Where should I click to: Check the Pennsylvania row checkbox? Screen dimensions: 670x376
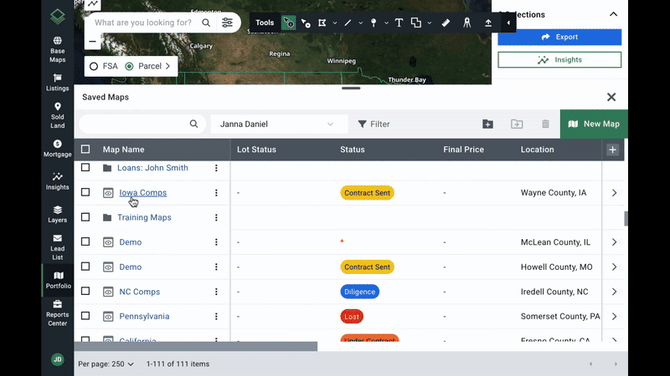click(85, 316)
